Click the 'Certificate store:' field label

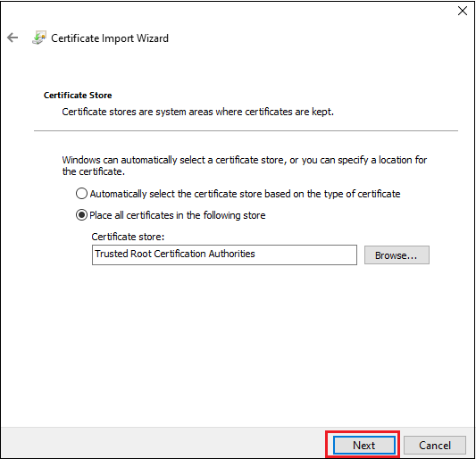[128, 237]
